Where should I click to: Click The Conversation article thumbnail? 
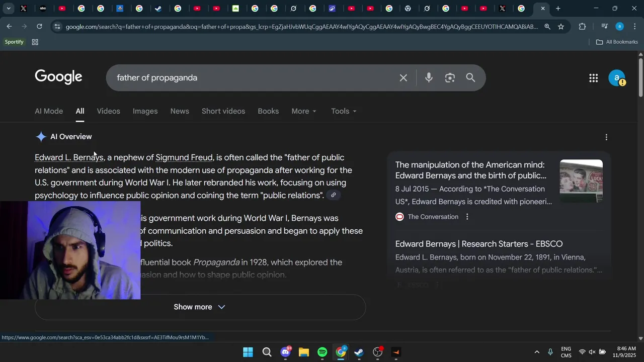click(581, 181)
